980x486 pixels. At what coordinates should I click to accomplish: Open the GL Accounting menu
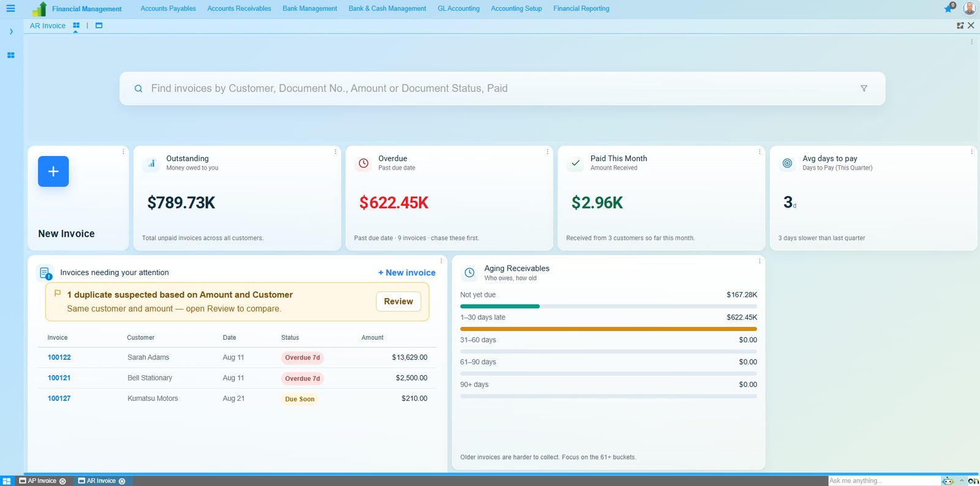458,9
